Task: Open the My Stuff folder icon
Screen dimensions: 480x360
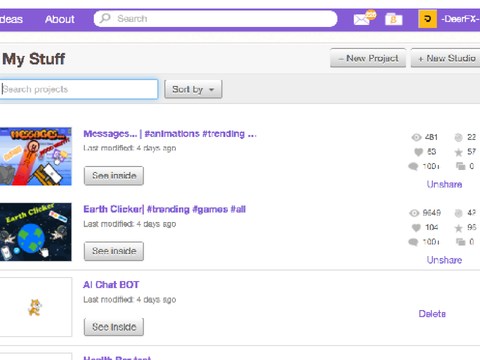Action: (x=394, y=19)
